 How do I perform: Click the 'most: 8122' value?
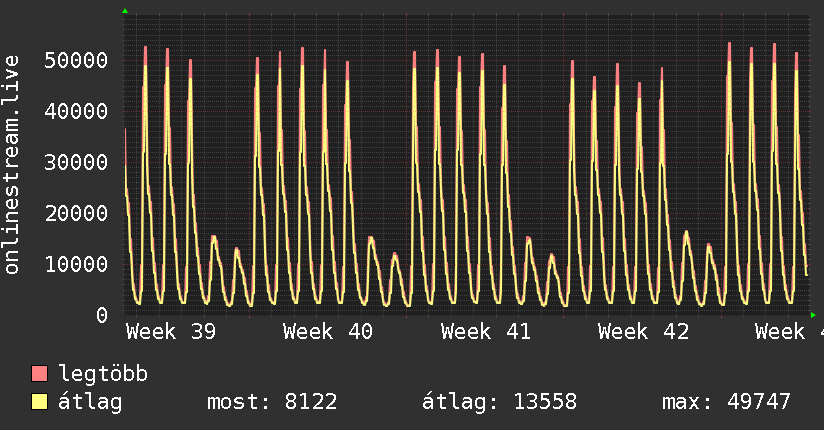click(272, 402)
